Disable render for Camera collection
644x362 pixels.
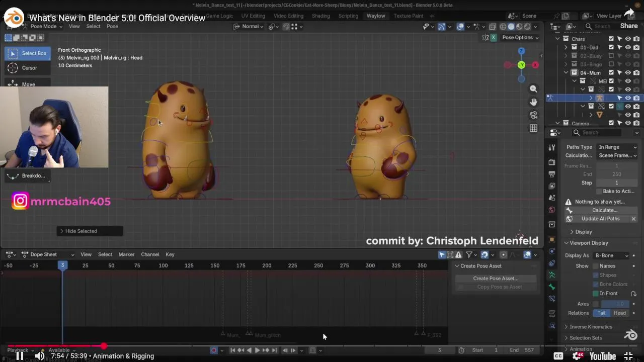tap(636, 123)
